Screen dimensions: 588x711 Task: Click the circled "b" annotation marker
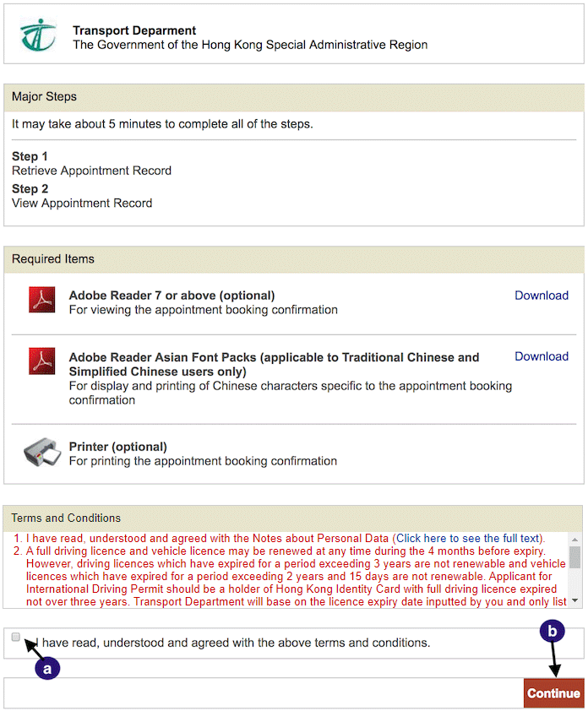point(553,630)
